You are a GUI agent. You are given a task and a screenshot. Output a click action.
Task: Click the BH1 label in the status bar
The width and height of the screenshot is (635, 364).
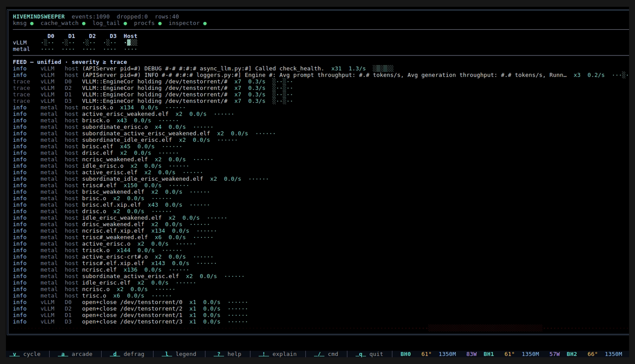pyautogui.click(x=489, y=354)
